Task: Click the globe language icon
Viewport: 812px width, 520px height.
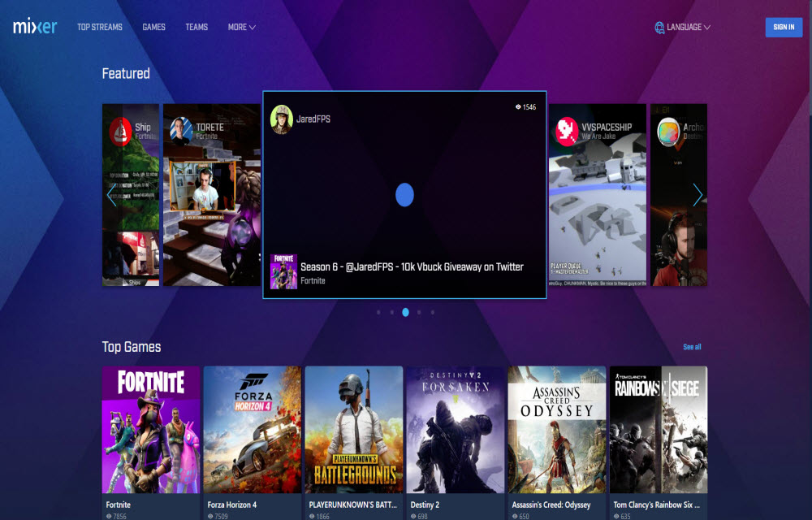Action: pos(659,28)
